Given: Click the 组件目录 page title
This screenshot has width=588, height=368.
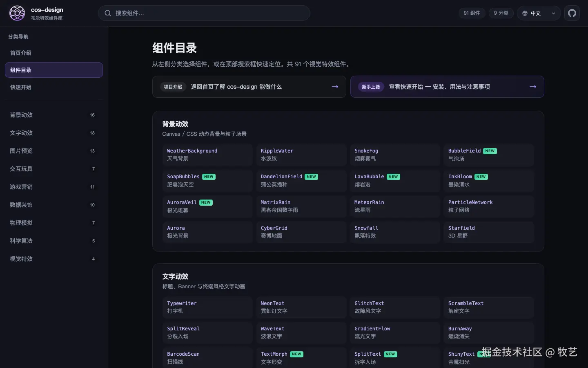Looking at the screenshot, I should [x=174, y=48].
